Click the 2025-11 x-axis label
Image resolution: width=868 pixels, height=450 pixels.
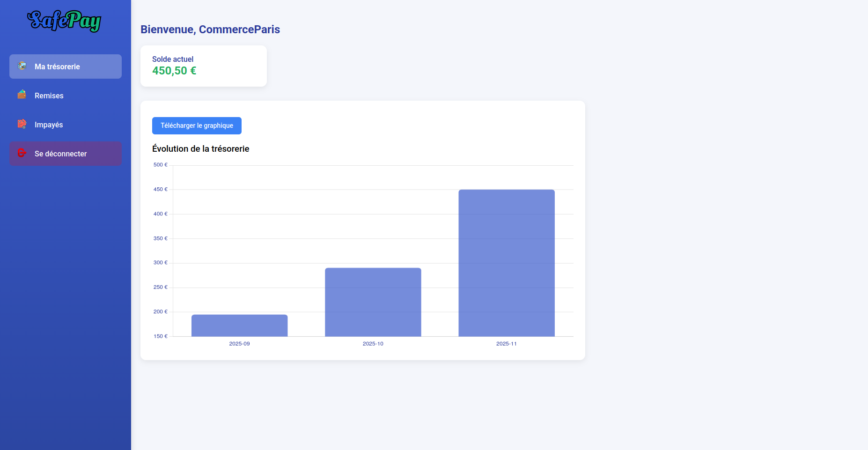tap(506, 344)
